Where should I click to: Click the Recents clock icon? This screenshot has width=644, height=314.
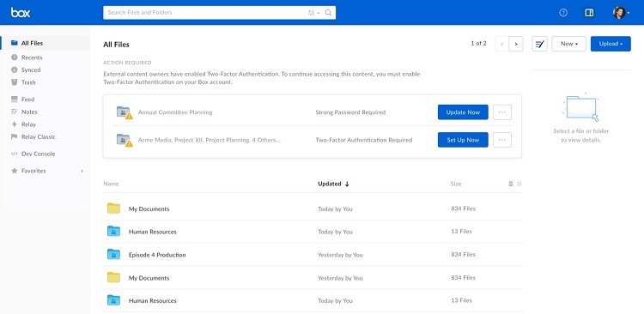15,57
